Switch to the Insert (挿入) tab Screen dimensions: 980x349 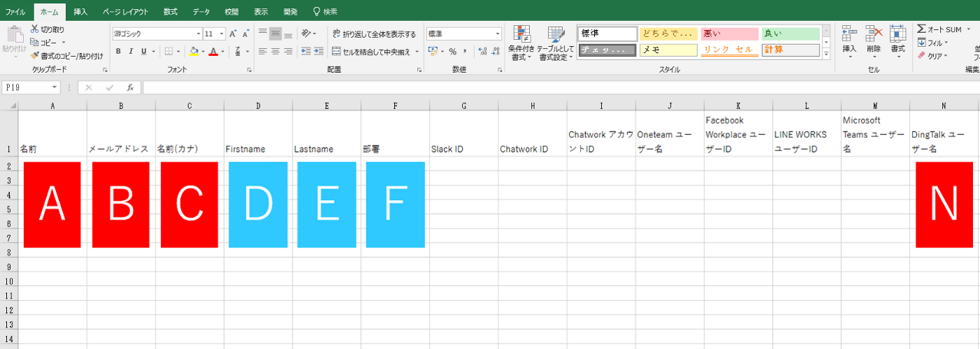click(80, 12)
